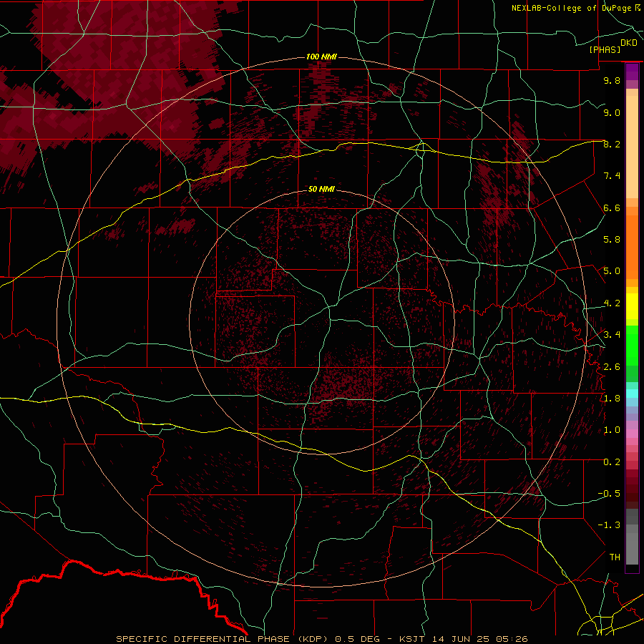Select the [PHAS] legend label
This screenshot has height=644, width=644.
(605, 49)
